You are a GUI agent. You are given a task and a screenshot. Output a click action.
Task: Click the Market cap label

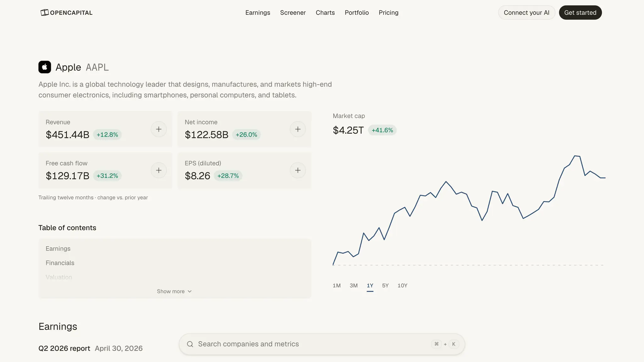click(349, 116)
